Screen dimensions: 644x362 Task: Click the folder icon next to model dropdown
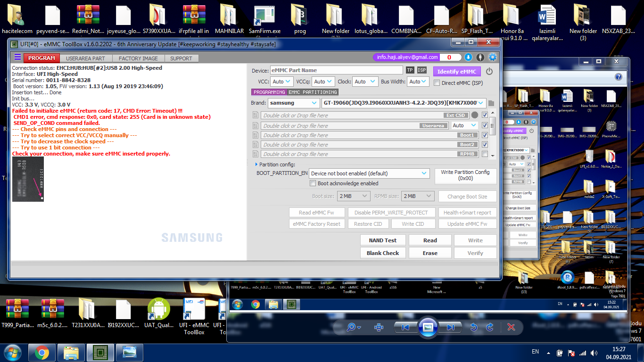point(491,103)
